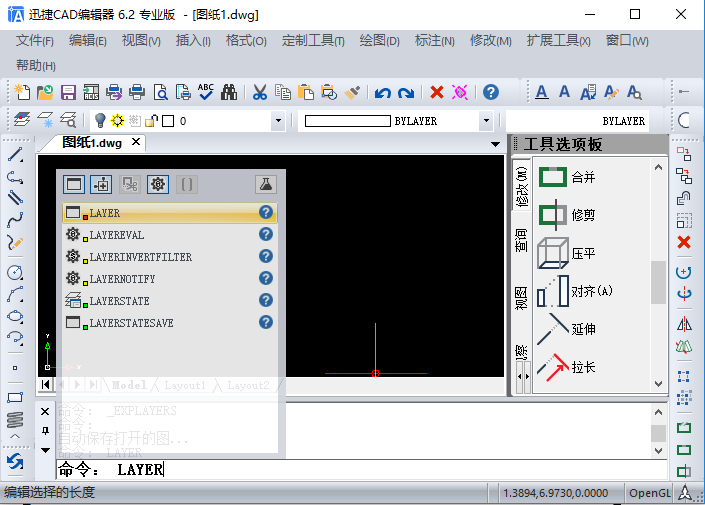Viewport: 705px width, 505px height.
Task: Open 绘图(D) menu
Action: (379, 41)
